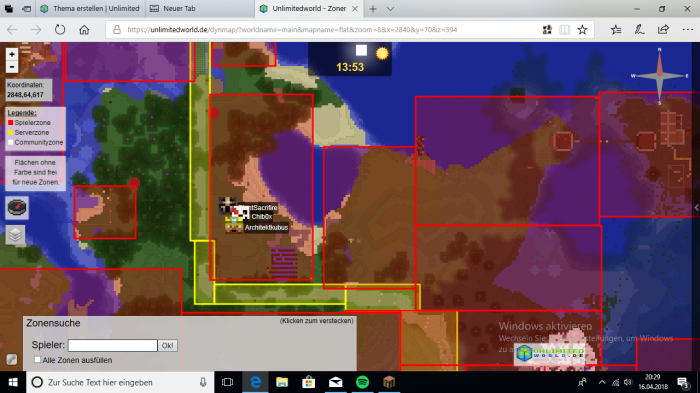
Task: Open Mail app from taskbar
Action: pos(336,382)
